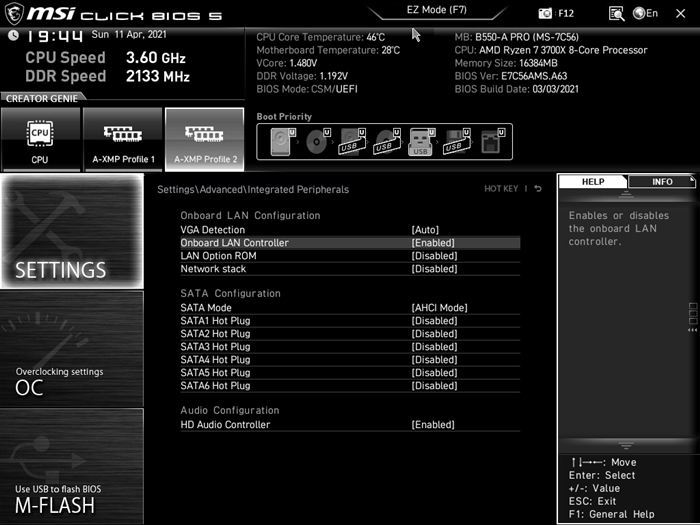Click the Boot Priority heading
The image size is (700, 525).
284,117
